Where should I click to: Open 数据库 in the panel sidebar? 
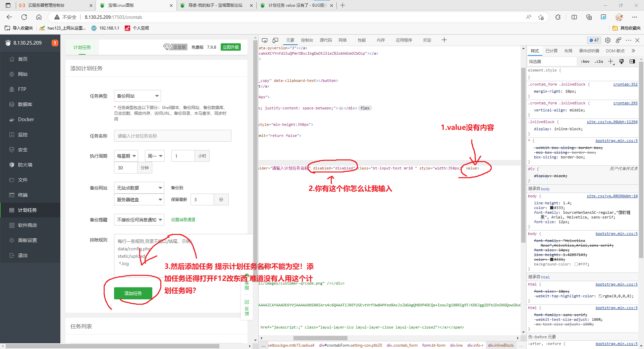pyautogui.click(x=30, y=104)
